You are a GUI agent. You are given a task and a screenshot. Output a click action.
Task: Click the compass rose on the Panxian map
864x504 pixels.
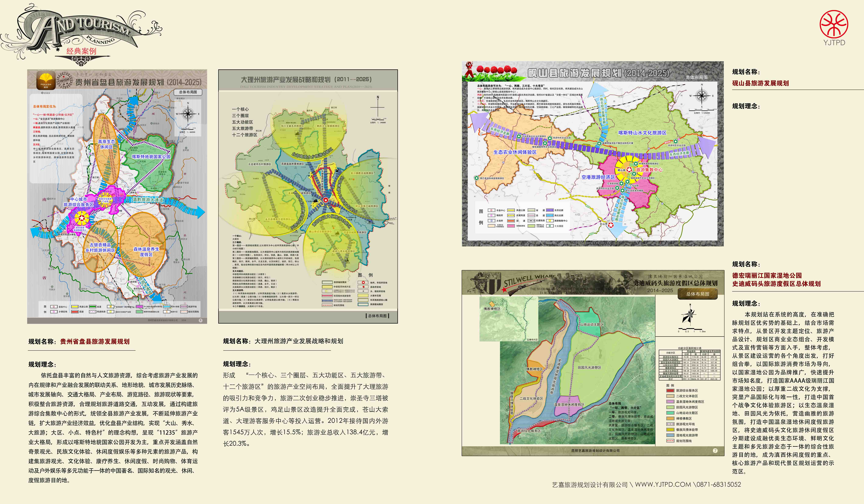[188, 114]
